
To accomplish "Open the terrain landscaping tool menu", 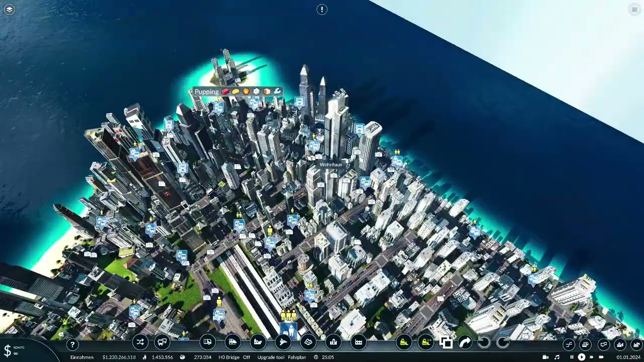I will [x=308, y=342].
